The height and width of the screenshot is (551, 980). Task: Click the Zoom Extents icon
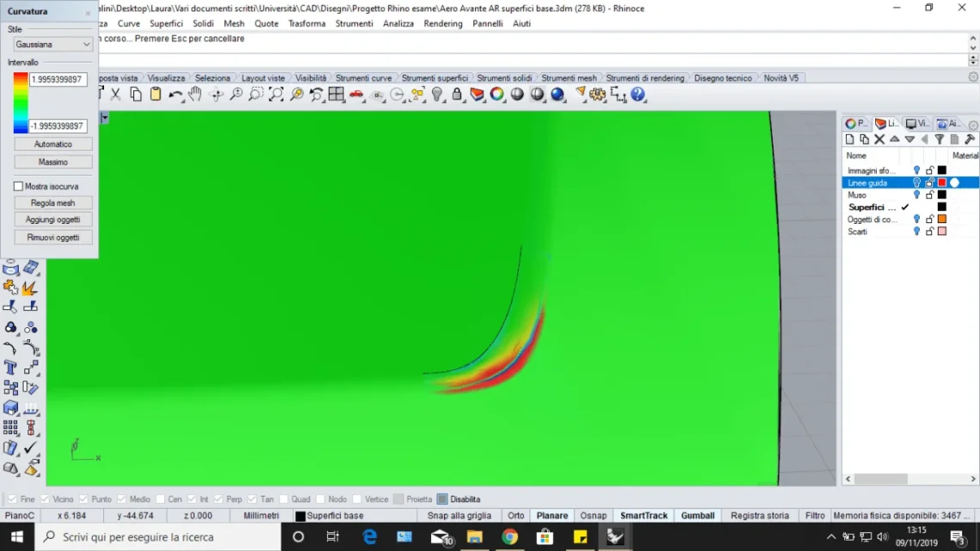(276, 95)
